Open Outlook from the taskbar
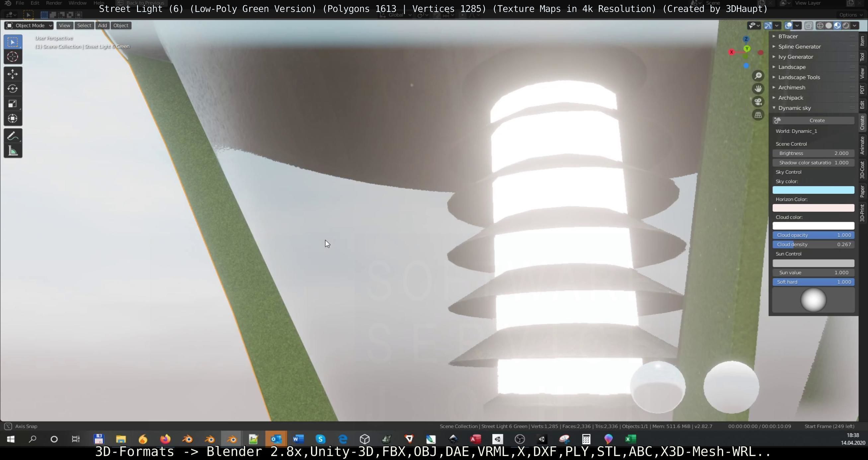The image size is (868, 460). click(x=276, y=439)
